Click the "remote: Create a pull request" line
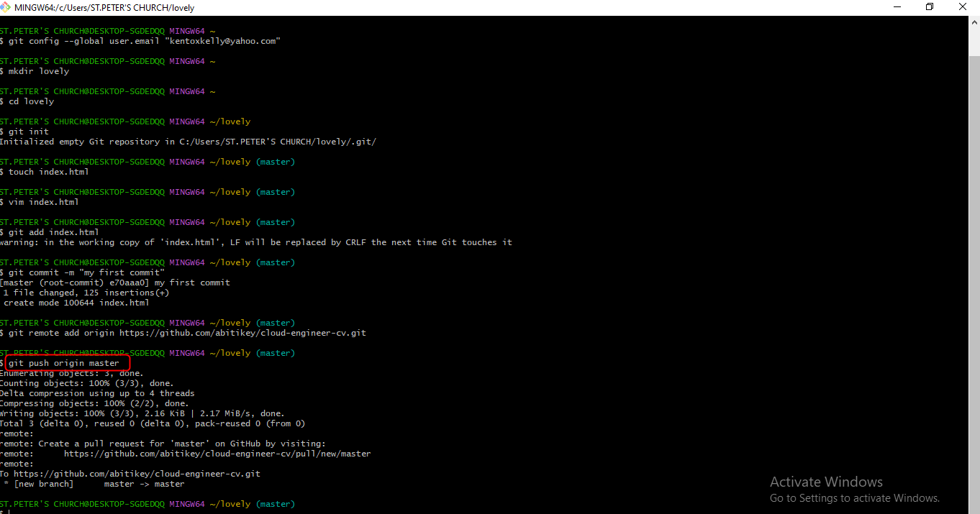The width and height of the screenshot is (980, 514). coord(163,444)
